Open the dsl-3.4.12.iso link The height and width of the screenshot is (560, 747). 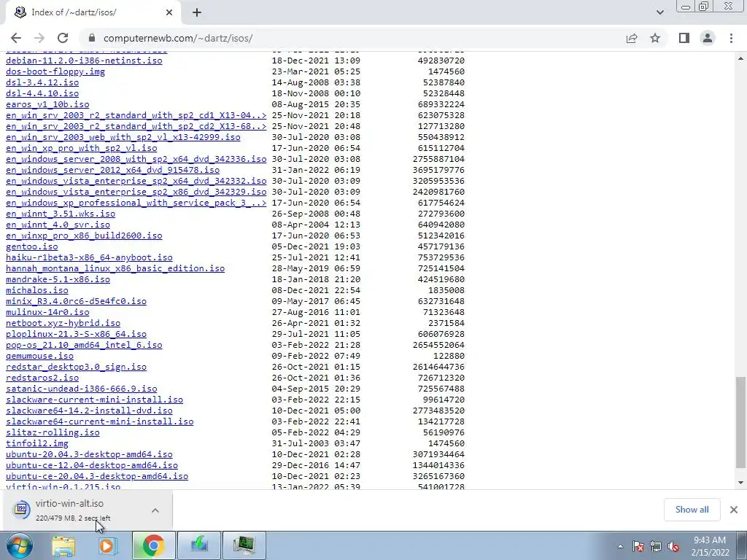click(42, 82)
